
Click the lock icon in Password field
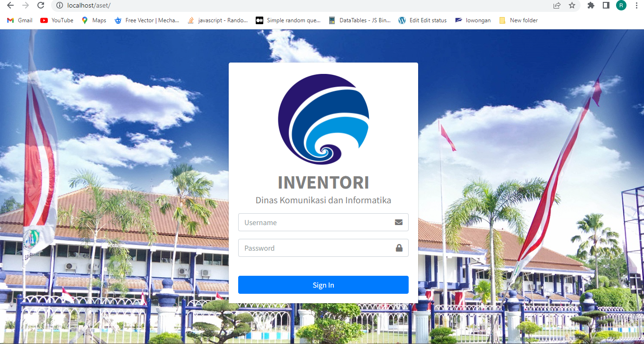click(399, 248)
